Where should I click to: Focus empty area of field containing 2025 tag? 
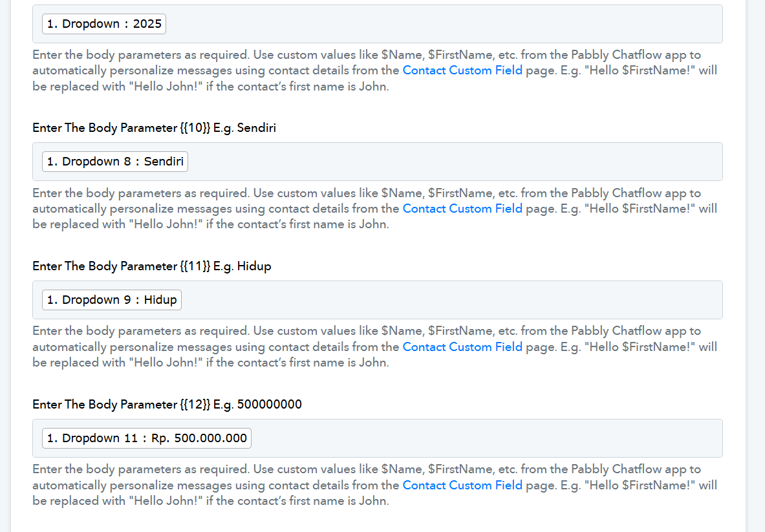440,24
